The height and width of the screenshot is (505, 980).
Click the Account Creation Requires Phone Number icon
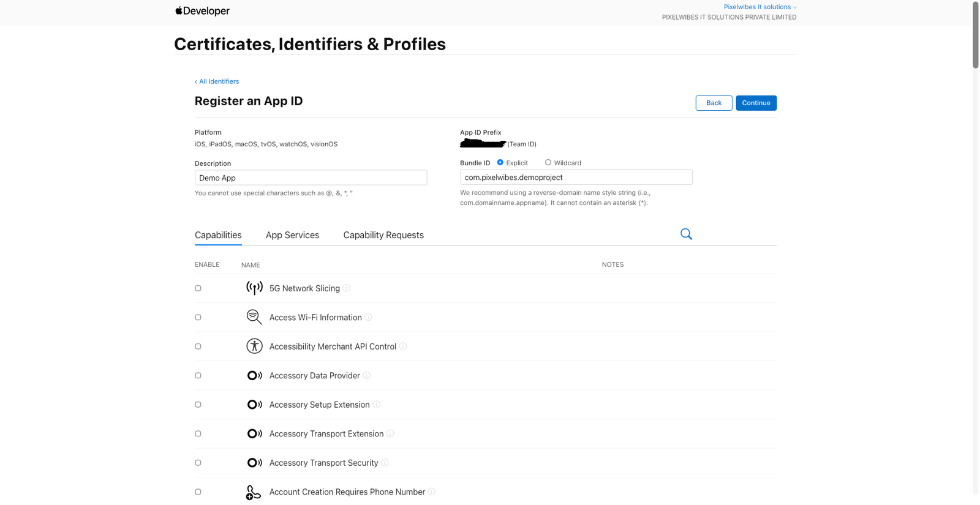point(253,492)
